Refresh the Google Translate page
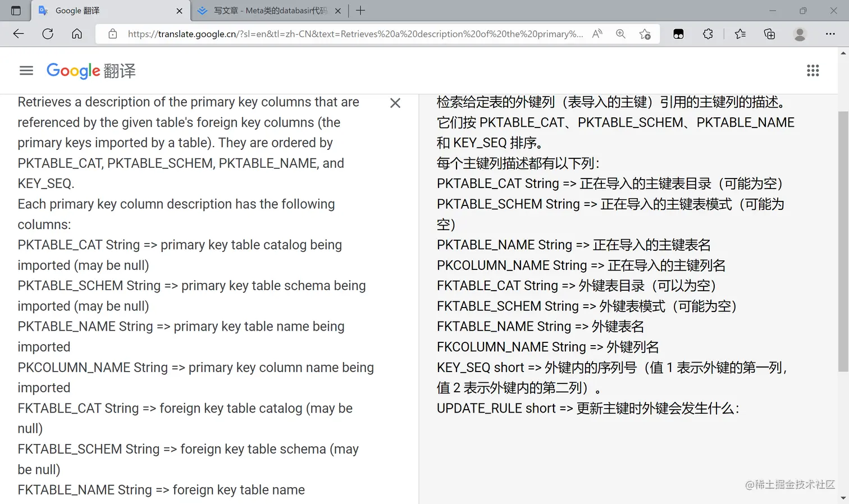The height and width of the screenshot is (504, 849). click(48, 34)
